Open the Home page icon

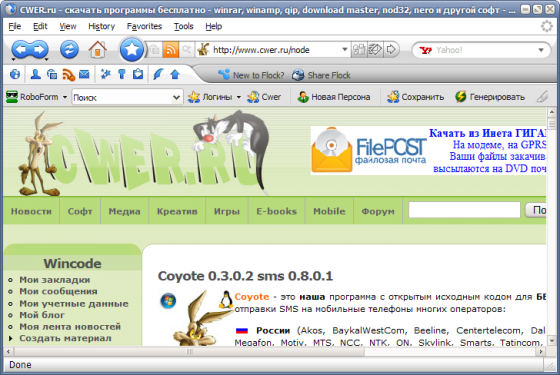[x=98, y=49]
